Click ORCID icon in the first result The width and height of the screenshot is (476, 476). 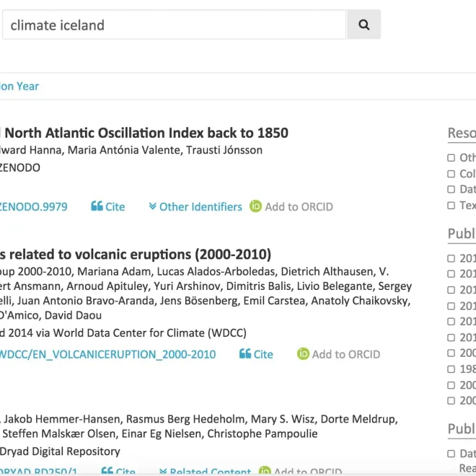[255, 207]
